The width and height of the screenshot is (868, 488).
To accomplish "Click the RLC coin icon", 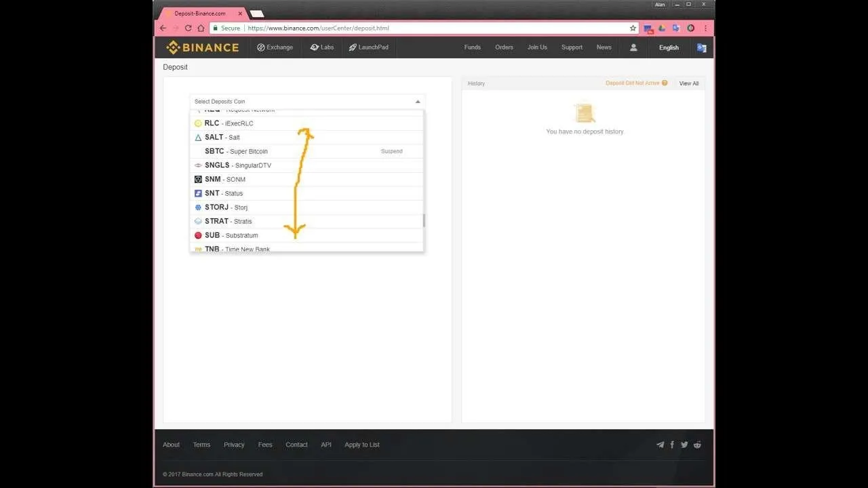I will 198,123.
